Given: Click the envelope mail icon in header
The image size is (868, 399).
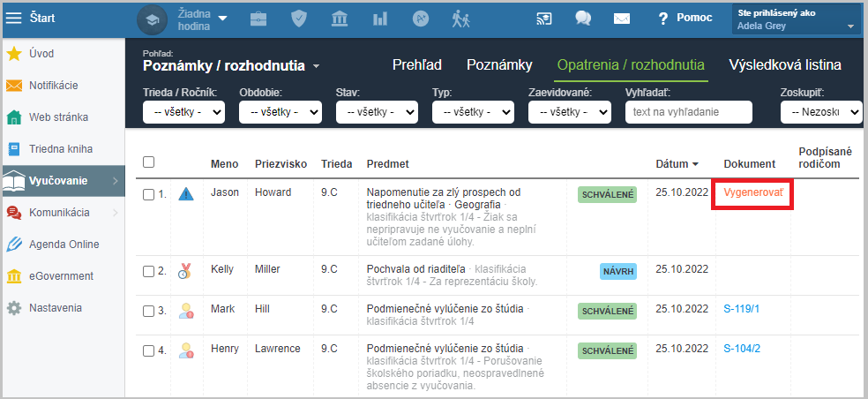Looking at the screenshot, I should coord(622,19).
